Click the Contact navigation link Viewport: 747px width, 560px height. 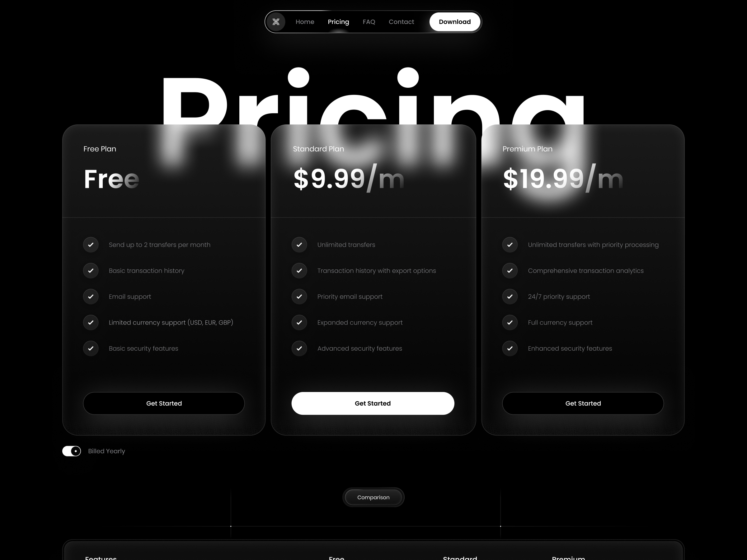(x=401, y=22)
